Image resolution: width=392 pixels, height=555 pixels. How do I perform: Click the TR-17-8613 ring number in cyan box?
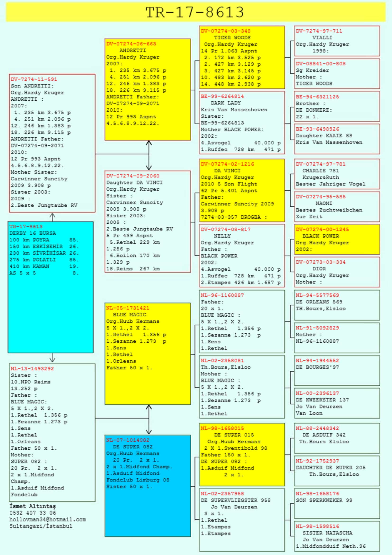[26, 227]
